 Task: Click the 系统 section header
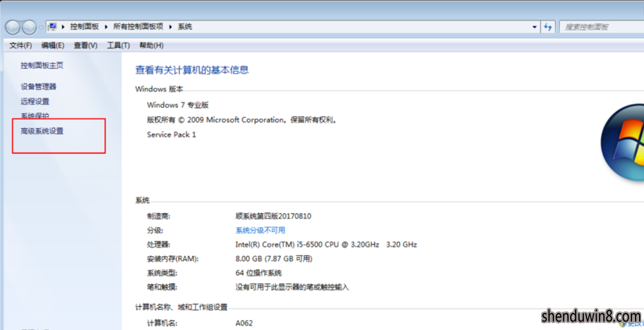(142, 201)
